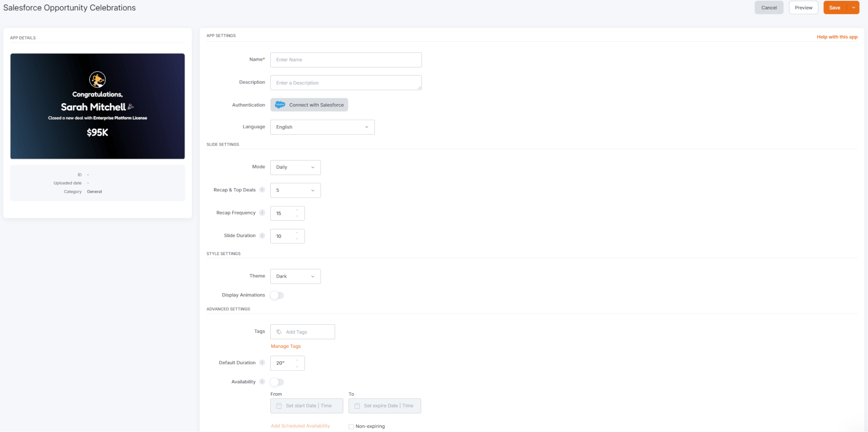868x432 pixels.
Task: Click the Default Duration stepper field
Action: tap(288, 363)
